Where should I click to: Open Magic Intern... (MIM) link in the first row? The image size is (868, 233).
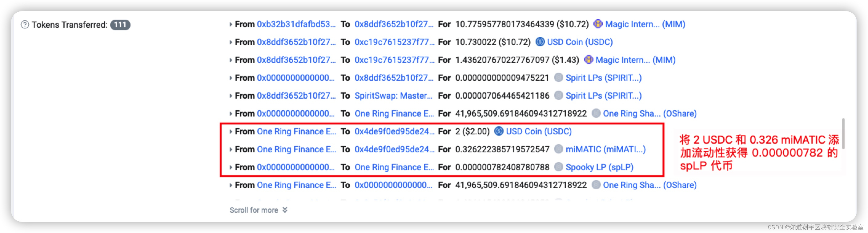[645, 24]
